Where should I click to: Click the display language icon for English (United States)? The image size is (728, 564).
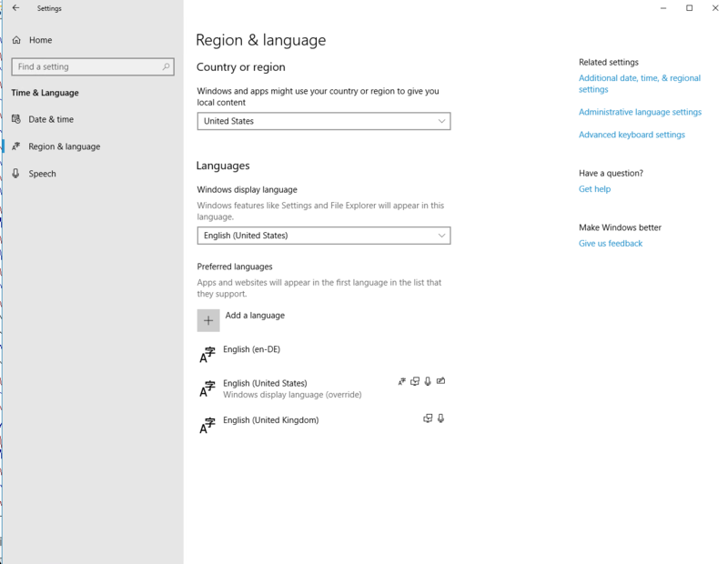(x=402, y=381)
